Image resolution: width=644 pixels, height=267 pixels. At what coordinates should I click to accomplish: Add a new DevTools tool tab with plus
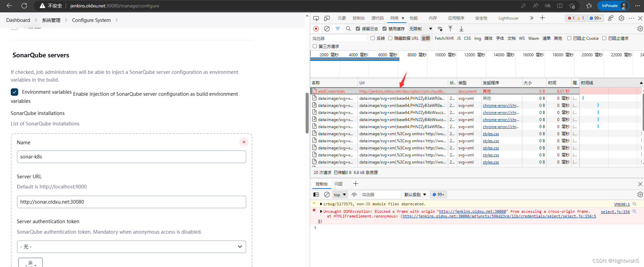click(x=542, y=18)
